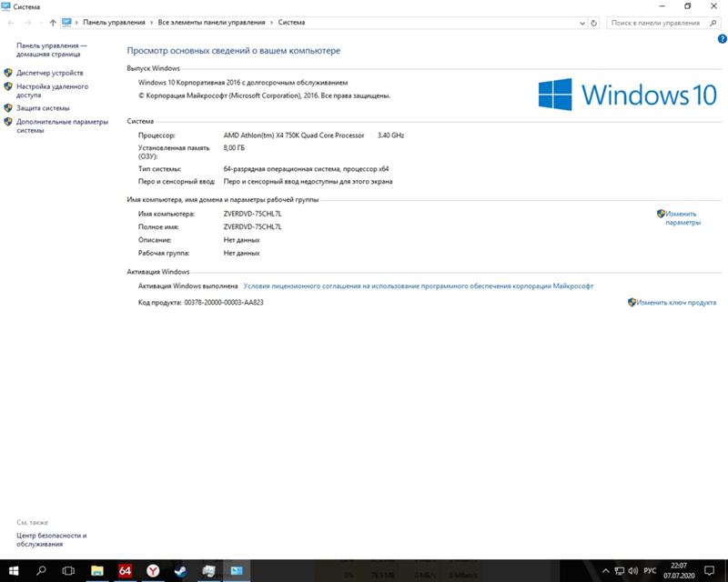Click computer name ZVERDVD-75CHL7L value
Viewport: 728px width, 582px height.
(253, 214)
